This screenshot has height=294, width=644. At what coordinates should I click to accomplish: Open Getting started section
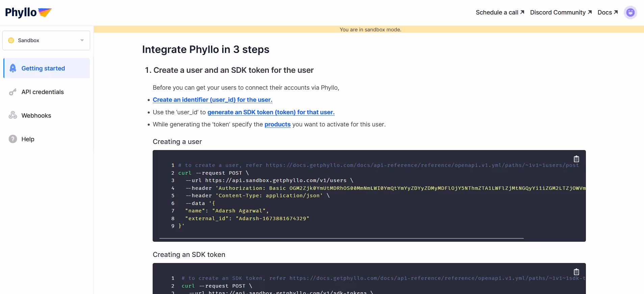47,68
